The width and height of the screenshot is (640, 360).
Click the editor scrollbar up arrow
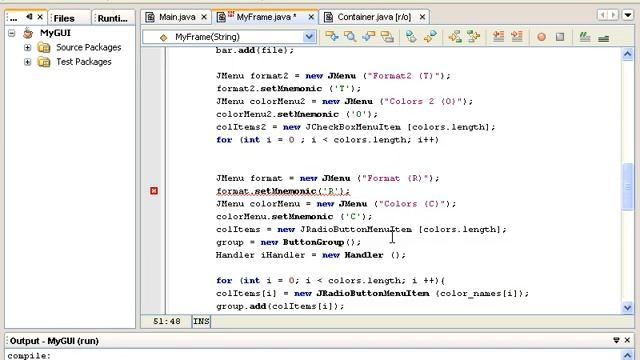click(628, 54)
